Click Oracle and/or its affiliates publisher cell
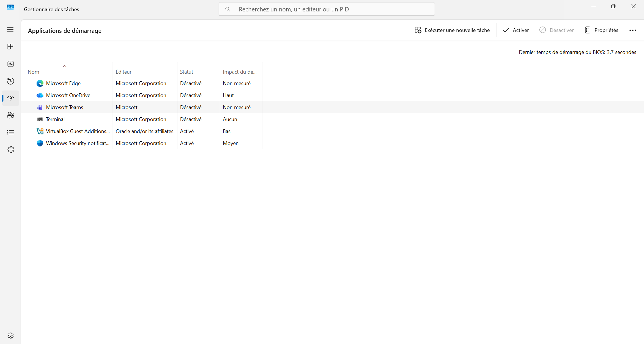 [x=145, y=131]
